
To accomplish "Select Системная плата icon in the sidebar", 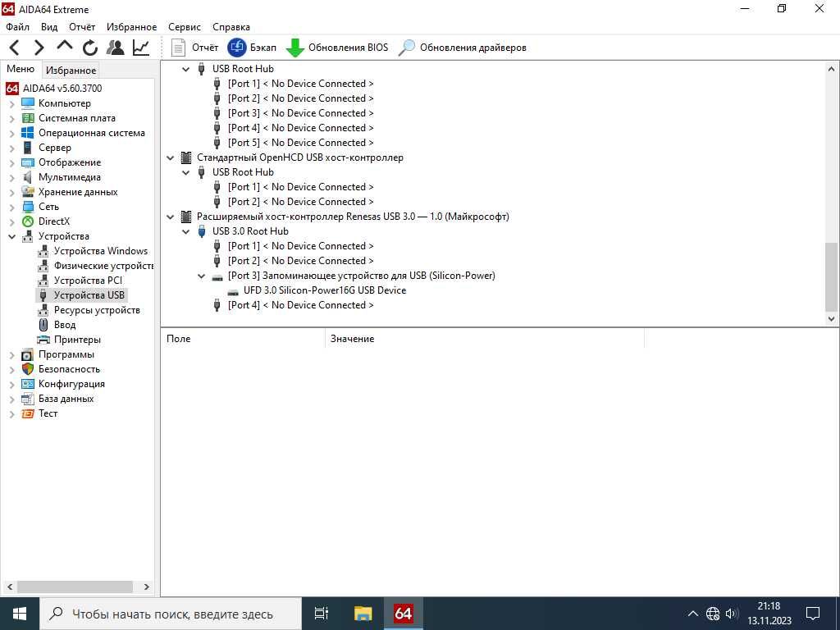I will click(x=28, y=118).
